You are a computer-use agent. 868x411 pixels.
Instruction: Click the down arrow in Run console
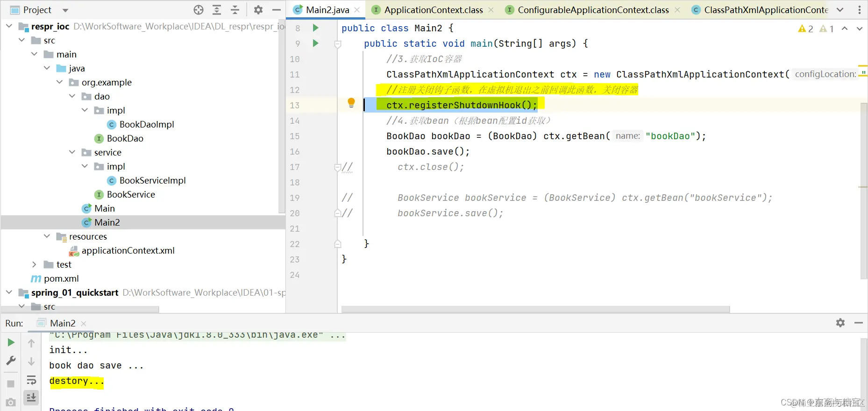tap(31, 361)
